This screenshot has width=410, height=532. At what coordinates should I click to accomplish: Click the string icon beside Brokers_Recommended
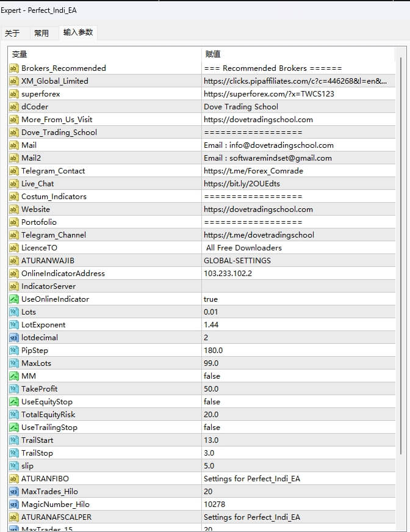click(x=14, y=68)
